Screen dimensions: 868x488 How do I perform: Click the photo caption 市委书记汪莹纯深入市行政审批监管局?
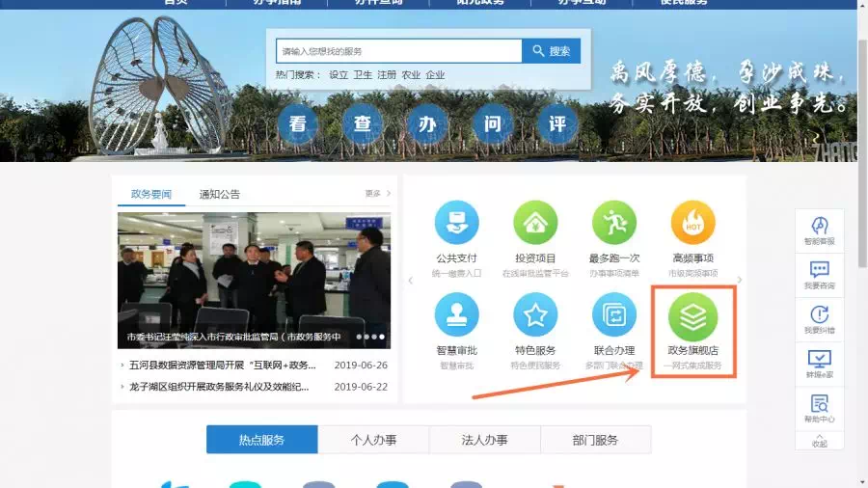[x=233, y=337]
